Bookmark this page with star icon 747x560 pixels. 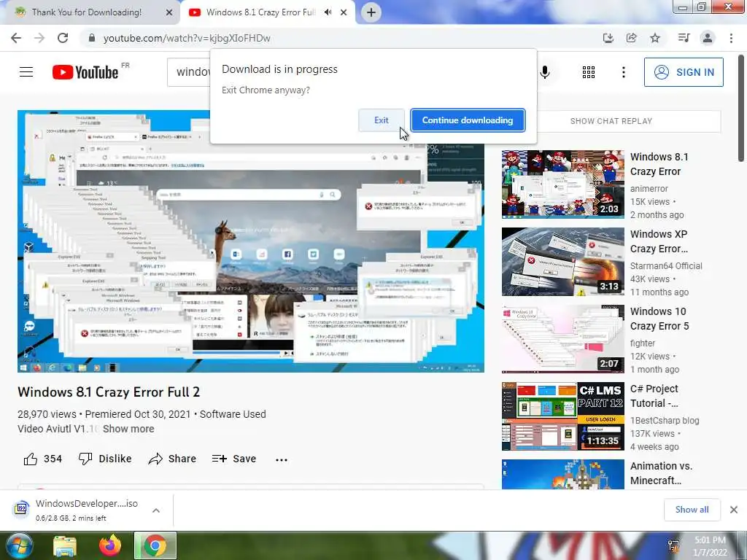point(655,38)
